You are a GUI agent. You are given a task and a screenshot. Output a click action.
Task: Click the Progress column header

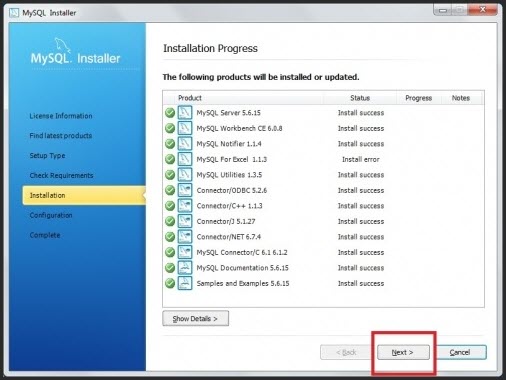click(419, 98)
